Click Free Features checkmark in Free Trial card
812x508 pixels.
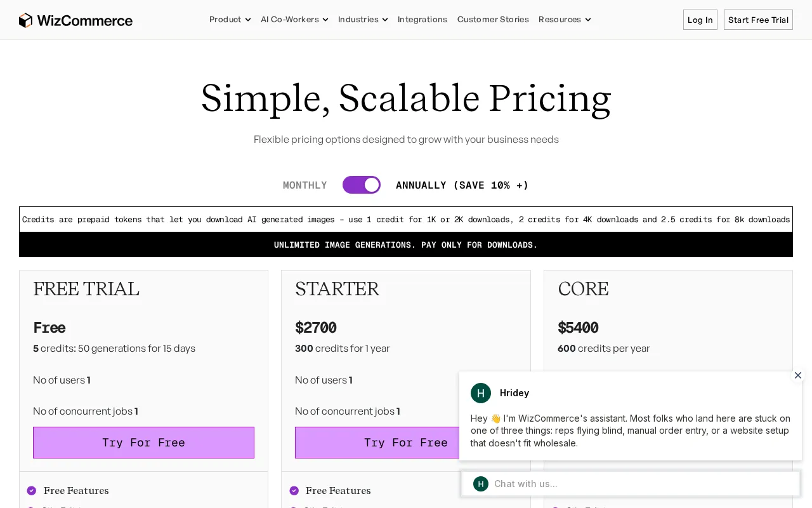[x=32, y=491]
